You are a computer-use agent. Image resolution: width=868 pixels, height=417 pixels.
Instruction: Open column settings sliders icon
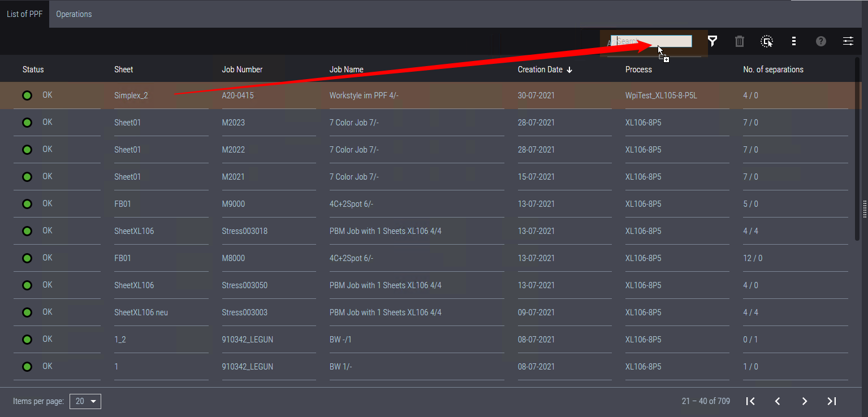pyautogui.click(x=848, y=41)
